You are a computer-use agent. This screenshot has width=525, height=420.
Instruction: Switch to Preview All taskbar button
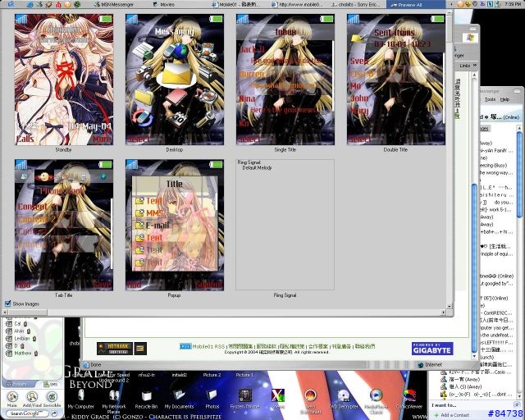click(416, 4)
